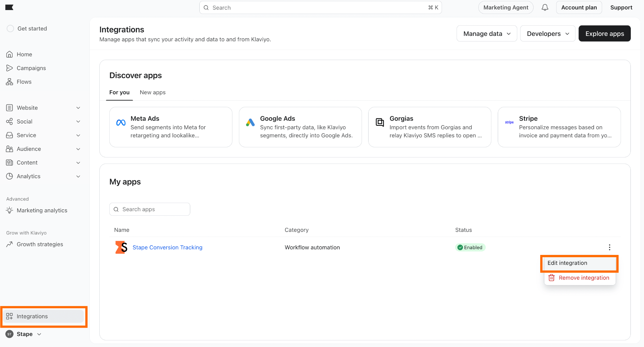Focus the Search apps field
Viewport: 644px width, 347px height.
point(150,209)
